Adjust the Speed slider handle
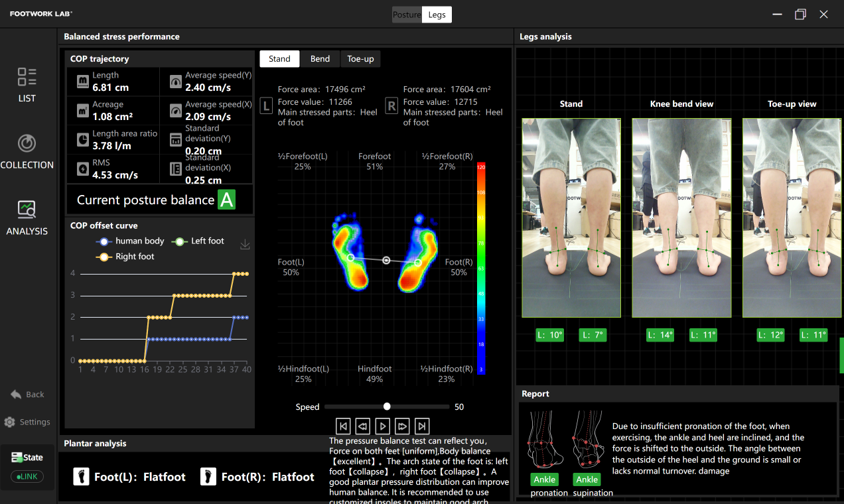The image size is (844, 504). (x=387, y=407)
